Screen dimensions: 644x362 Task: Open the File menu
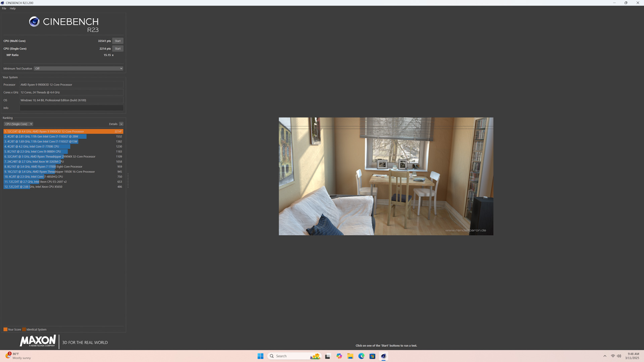pos(4,8)
